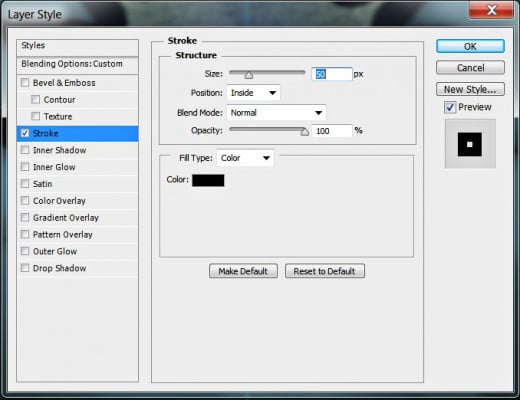Open the Position dropdown set to Inside
520x400 pixels.
click(x=253, y=93)
